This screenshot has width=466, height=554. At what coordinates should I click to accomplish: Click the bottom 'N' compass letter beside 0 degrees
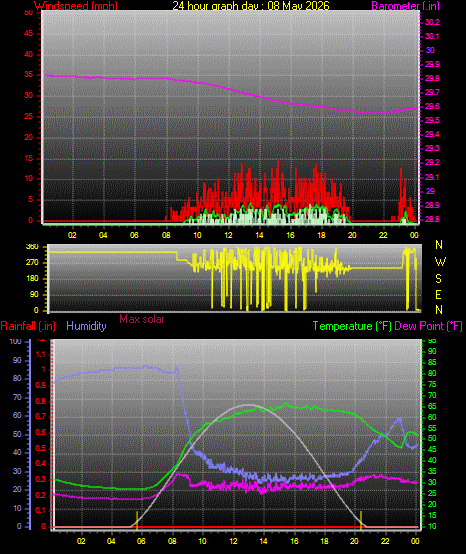[439, 310]
